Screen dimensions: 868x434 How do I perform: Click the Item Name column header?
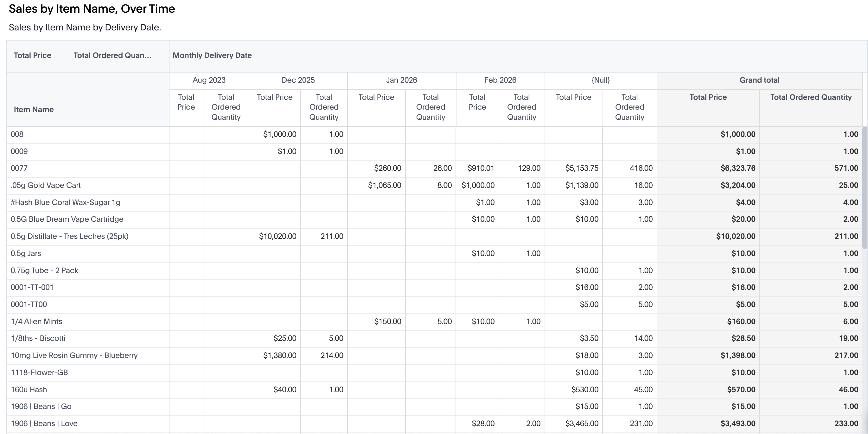click(34, 110)
